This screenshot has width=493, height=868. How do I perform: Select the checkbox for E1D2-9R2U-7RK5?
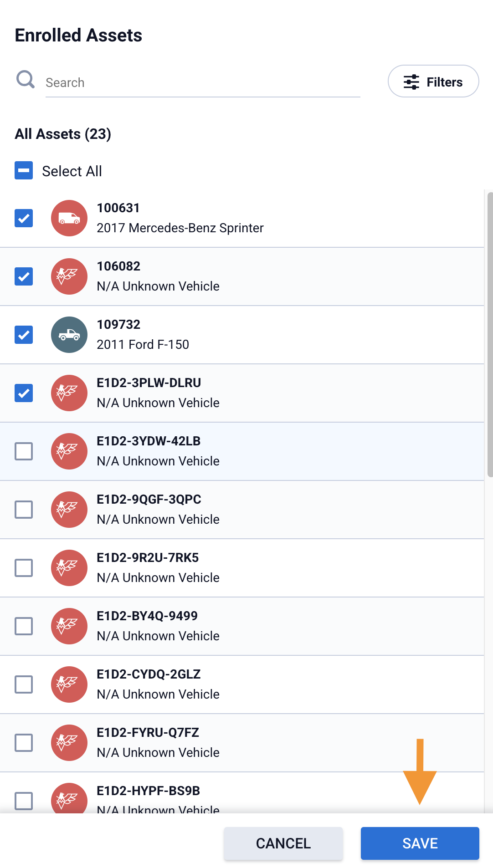click(x=23, y=568)
